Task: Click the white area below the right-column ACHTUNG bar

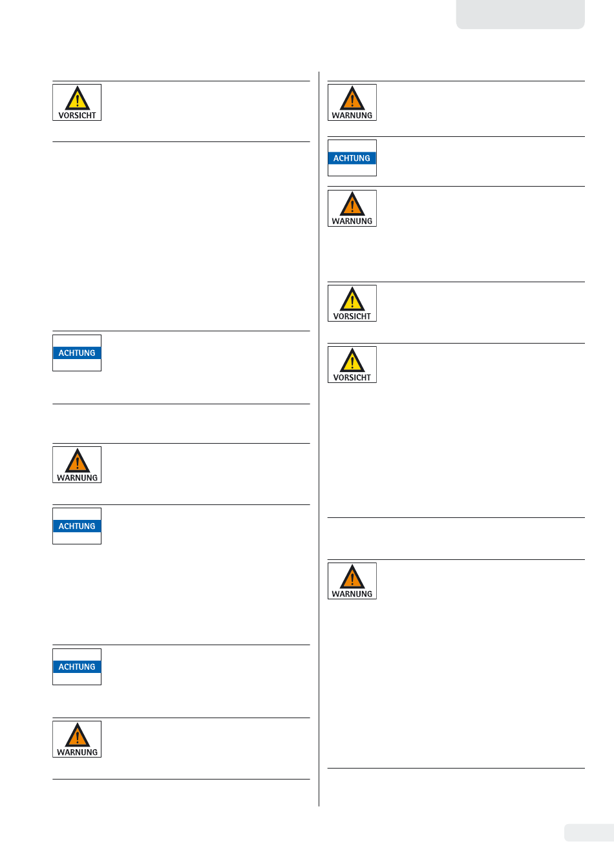Action: click(x=352, y=170)
